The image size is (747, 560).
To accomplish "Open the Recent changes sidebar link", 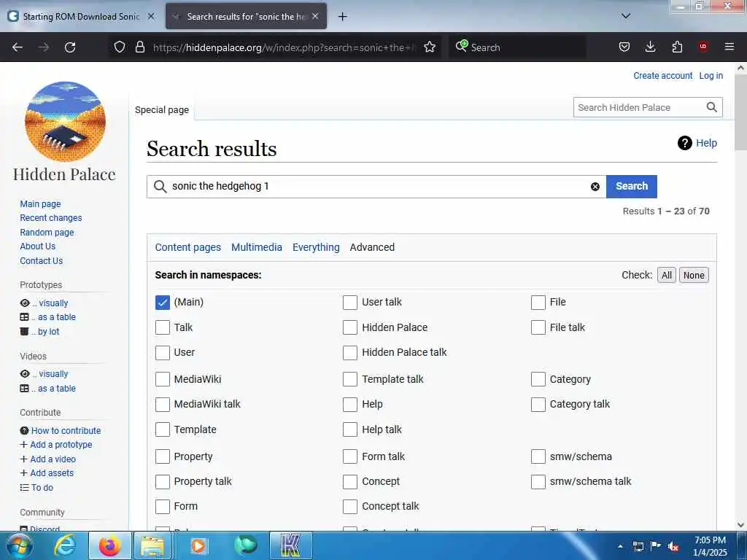I will [x=51, y=218].
